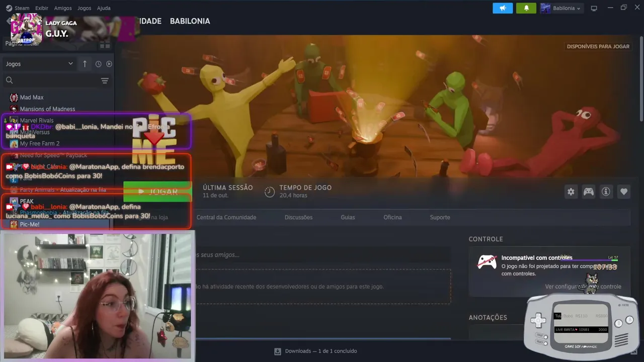
Task: Click the webcam overlay video
Action: click(98, 296)
